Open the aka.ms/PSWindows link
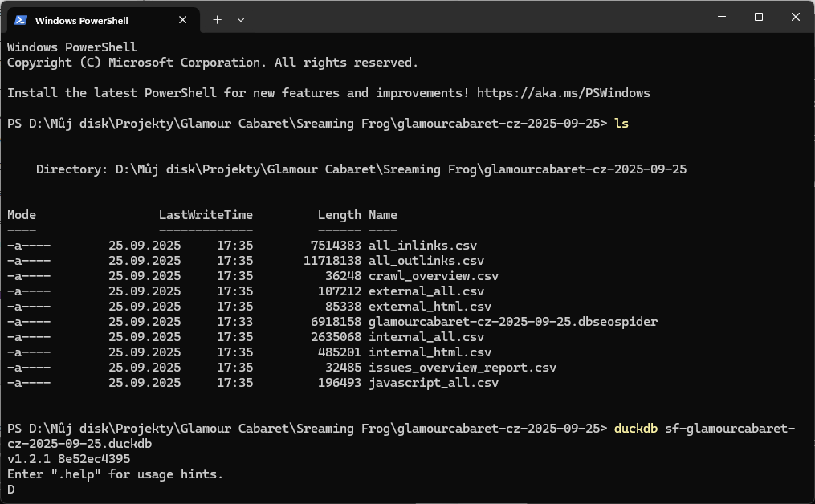 tap(563, 93)
